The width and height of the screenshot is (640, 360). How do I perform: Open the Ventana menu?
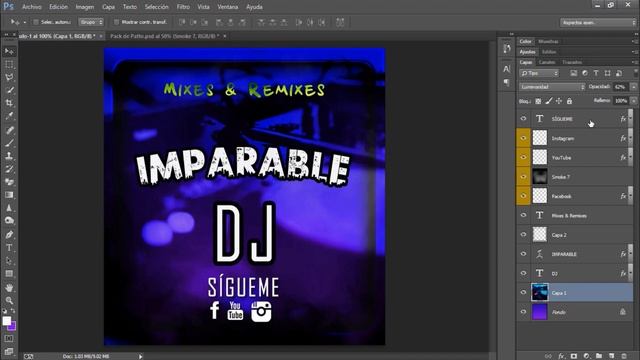227,7
